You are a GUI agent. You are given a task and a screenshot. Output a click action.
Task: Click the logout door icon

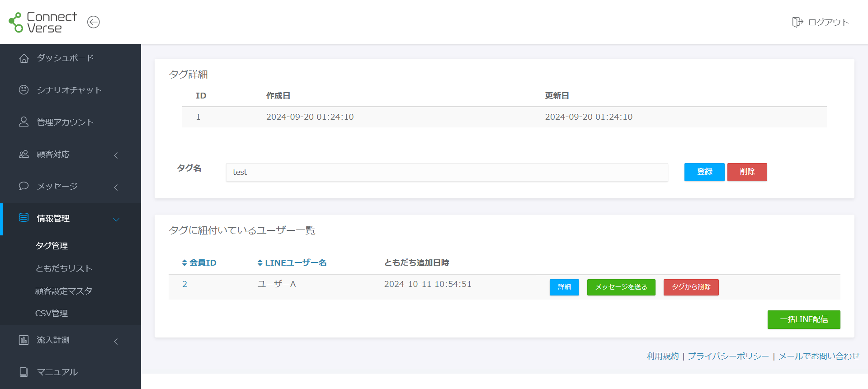(x=797, y=22)
